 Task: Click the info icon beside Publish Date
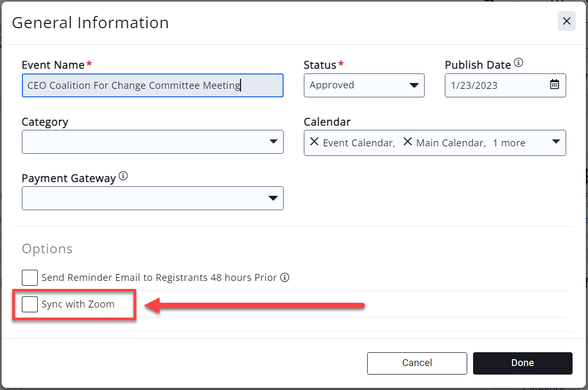pyautogui.click(x=519, y=63)
